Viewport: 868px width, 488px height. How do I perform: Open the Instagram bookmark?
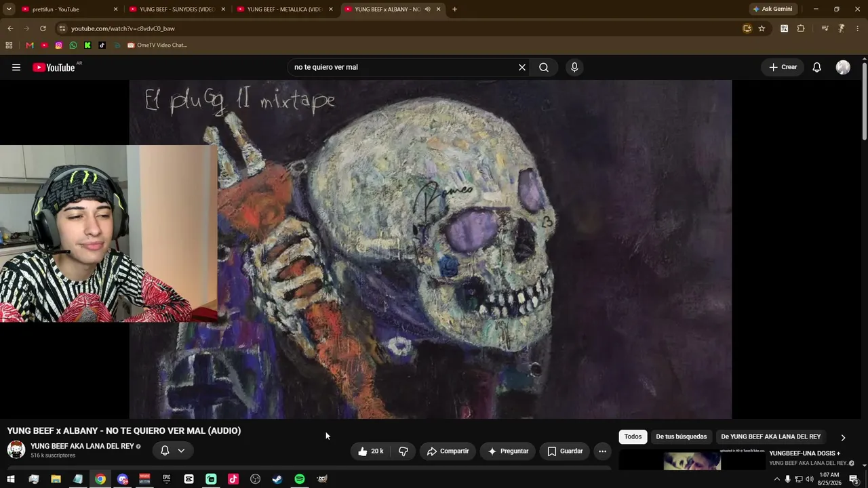[x=59, y=45]
